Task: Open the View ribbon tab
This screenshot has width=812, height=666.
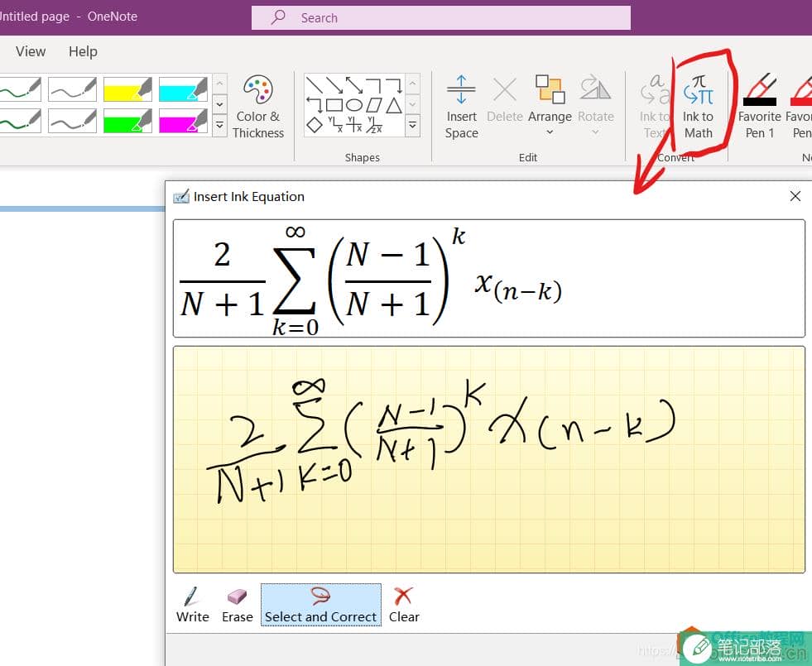Action: click(31, 51)
